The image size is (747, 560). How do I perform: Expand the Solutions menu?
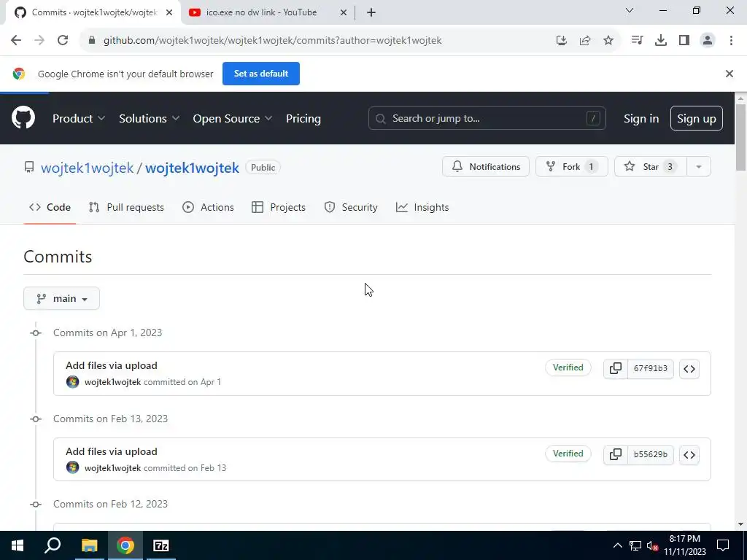click(x=149, y=119)
